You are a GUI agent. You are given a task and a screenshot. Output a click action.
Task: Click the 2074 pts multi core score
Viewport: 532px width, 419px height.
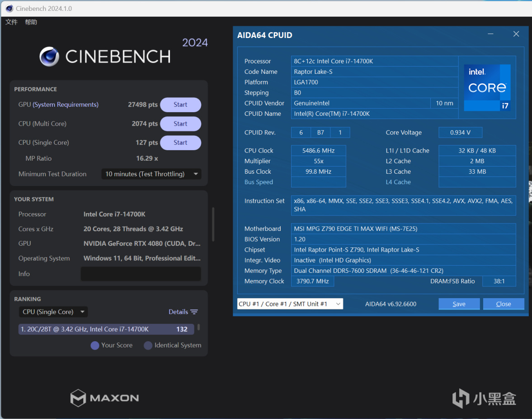point(145,124)
